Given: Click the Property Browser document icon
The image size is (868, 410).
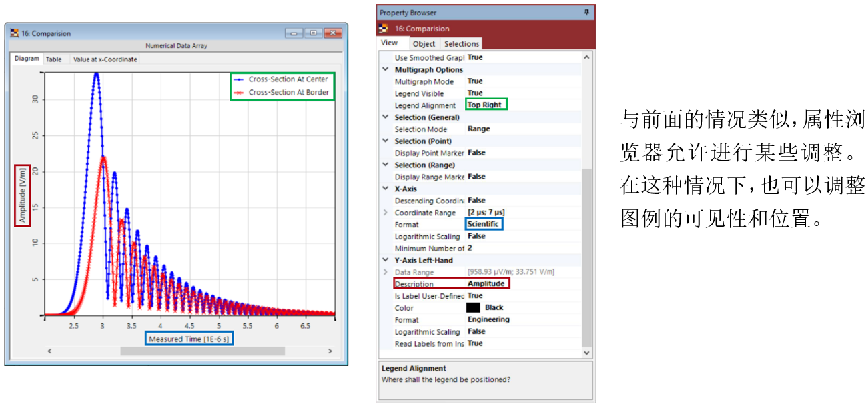Looking at the screenshot, I should click(384, 29).
